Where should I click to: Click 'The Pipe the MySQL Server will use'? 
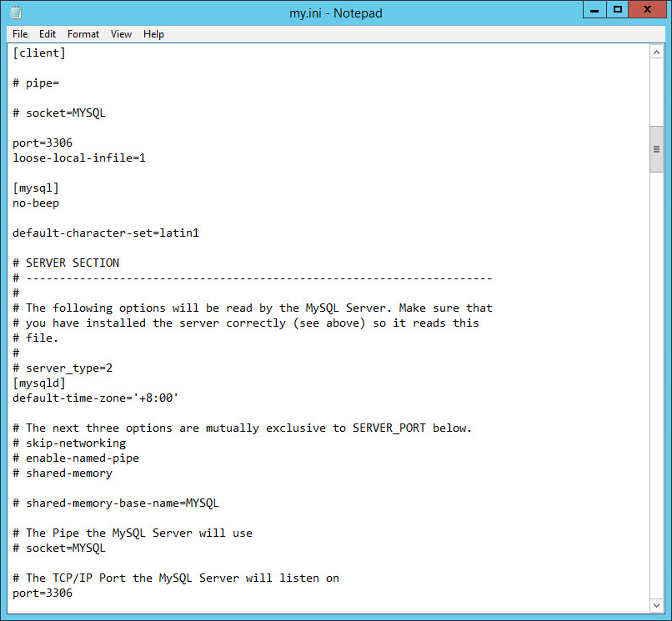point(133,533)
